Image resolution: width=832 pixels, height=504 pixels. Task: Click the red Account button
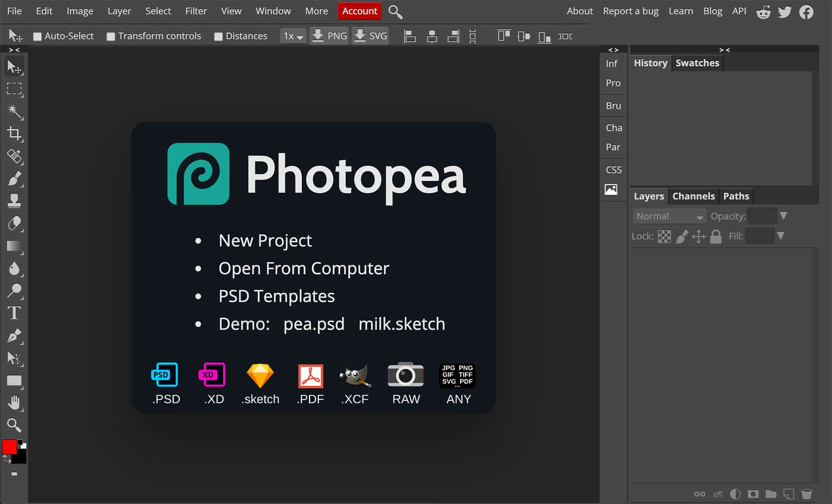[x=360, y=11]
